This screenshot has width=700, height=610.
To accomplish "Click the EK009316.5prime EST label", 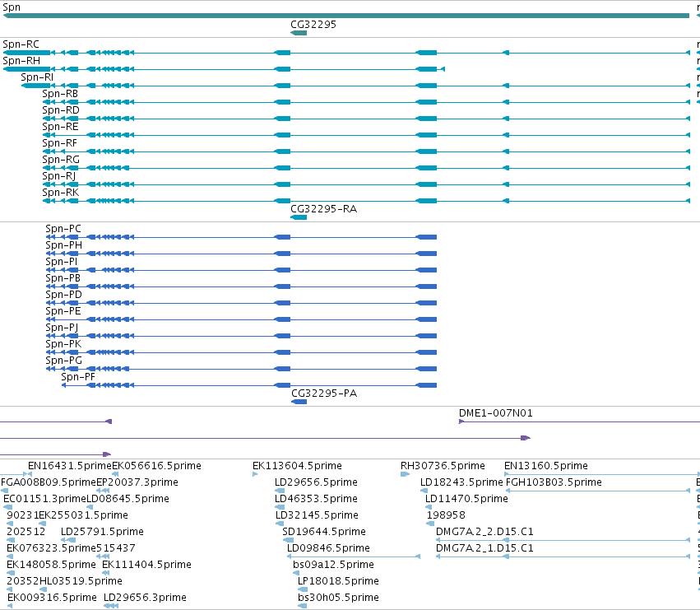I will pos(52,598).
